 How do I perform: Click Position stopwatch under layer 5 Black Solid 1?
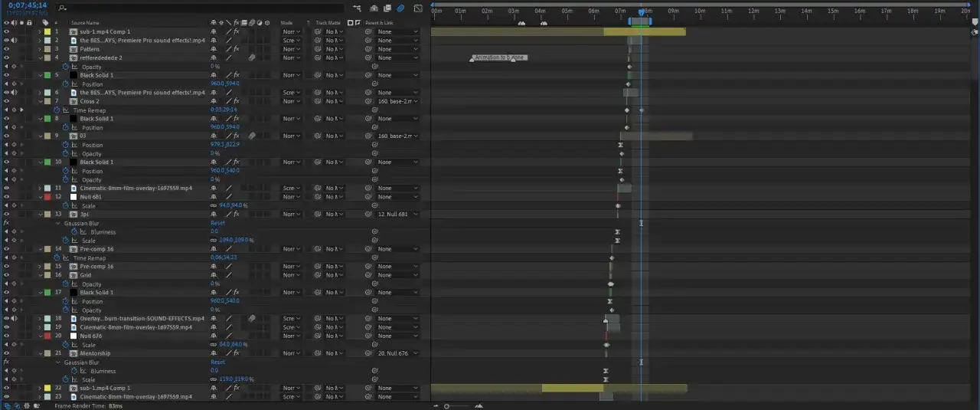pyautogui.click(x=66, y=84)
